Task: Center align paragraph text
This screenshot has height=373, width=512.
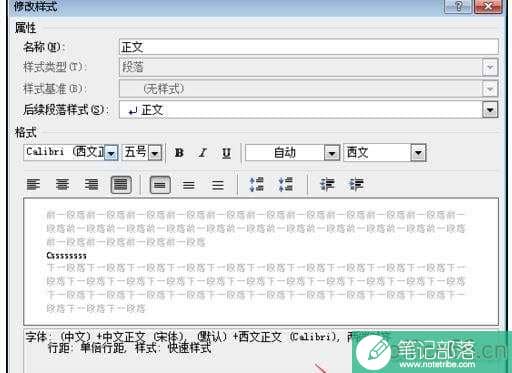Action: tap(62, 184)
